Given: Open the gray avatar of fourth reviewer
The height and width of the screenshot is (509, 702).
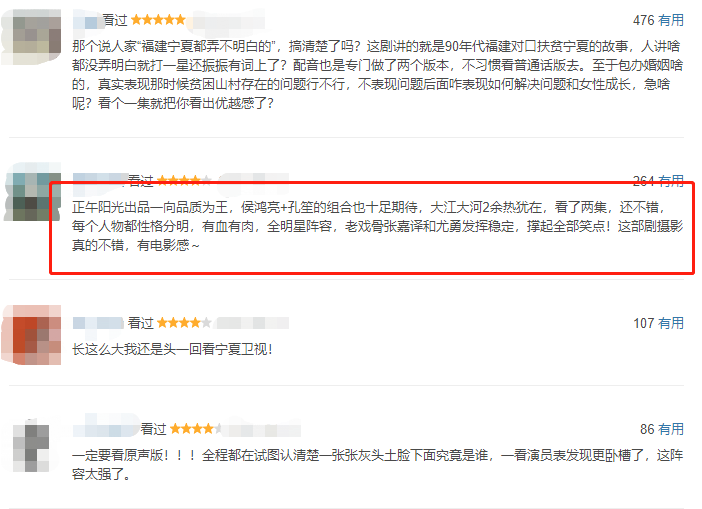Looking at the screenshot, I should click(31, 446).
